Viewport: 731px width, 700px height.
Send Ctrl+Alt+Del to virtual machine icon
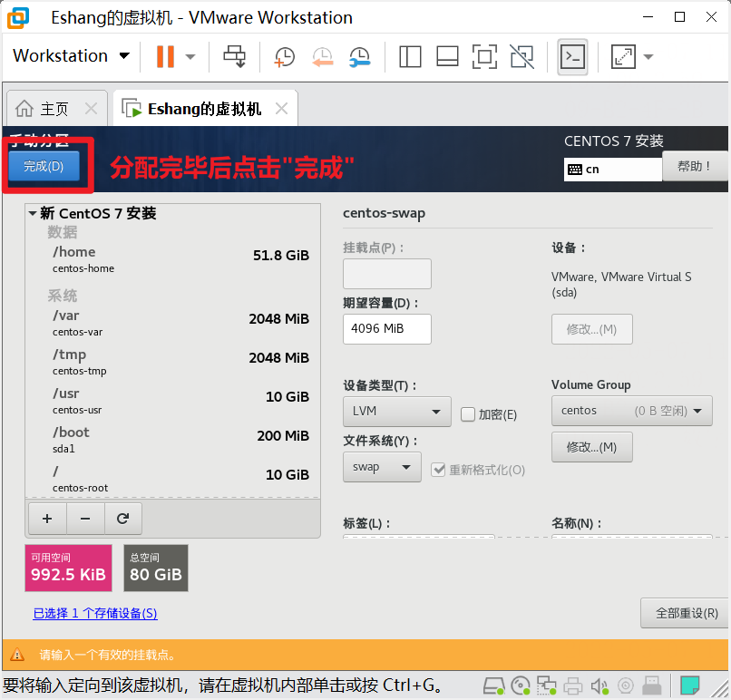pyautogui.click(x=235, y=56)
